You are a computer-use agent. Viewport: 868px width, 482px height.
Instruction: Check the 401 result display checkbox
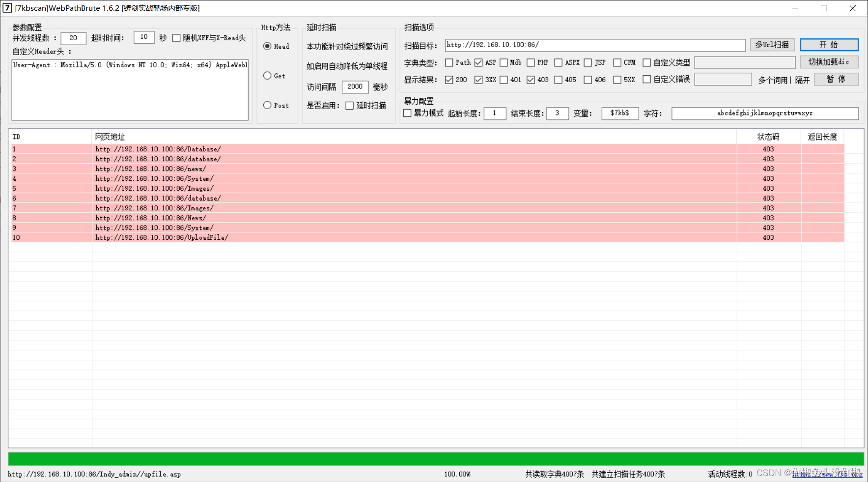tap(504, 80)
